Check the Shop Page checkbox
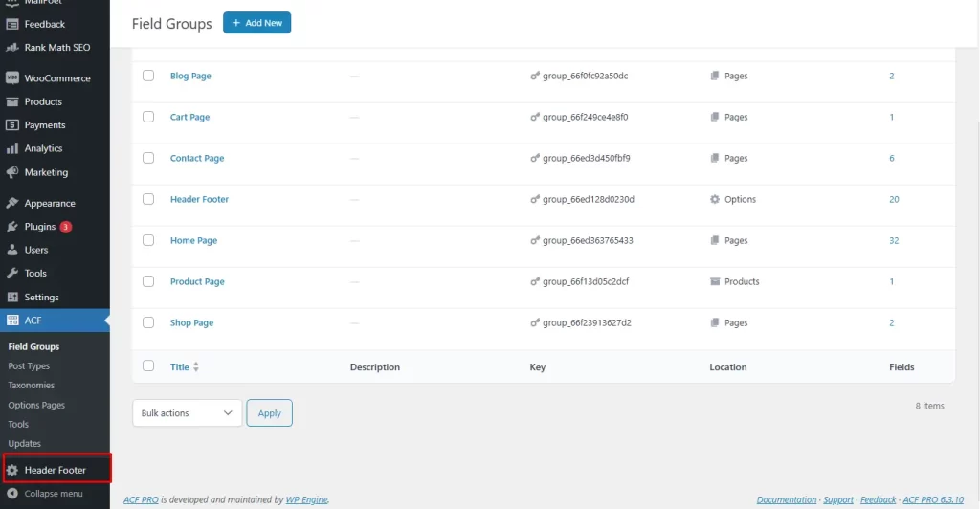The image size is (980, 509). (148, 322)
